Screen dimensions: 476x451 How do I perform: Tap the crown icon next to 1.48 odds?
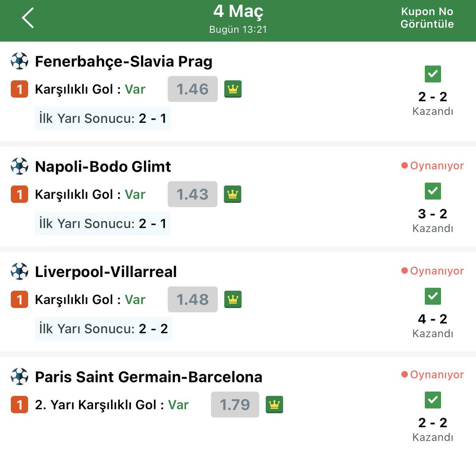(x=233, y=299)
